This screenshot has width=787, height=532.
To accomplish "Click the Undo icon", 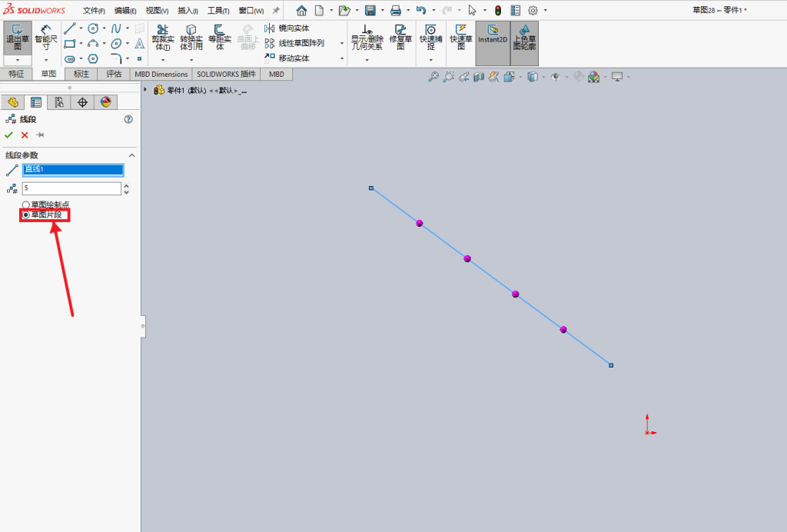I will 421,10.
